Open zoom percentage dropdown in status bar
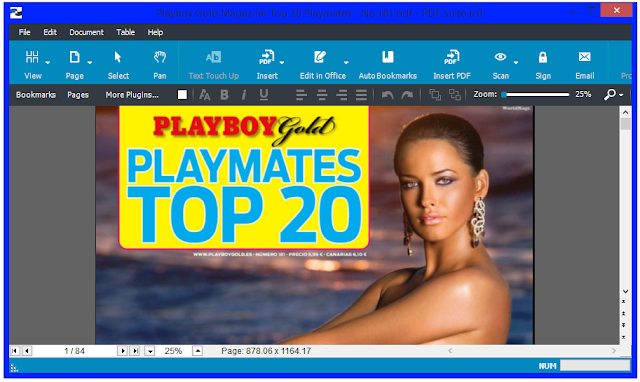The image size is (640, 382). coord(150,351)
